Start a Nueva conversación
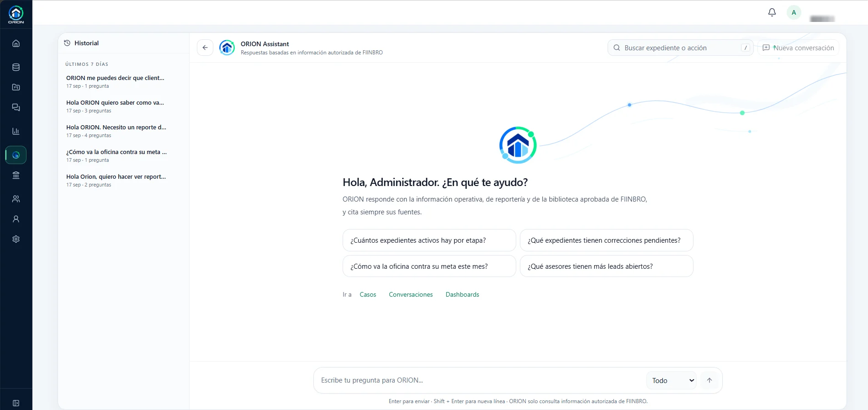The width and height of the screenshot is (868, 410). pos(798,48)
